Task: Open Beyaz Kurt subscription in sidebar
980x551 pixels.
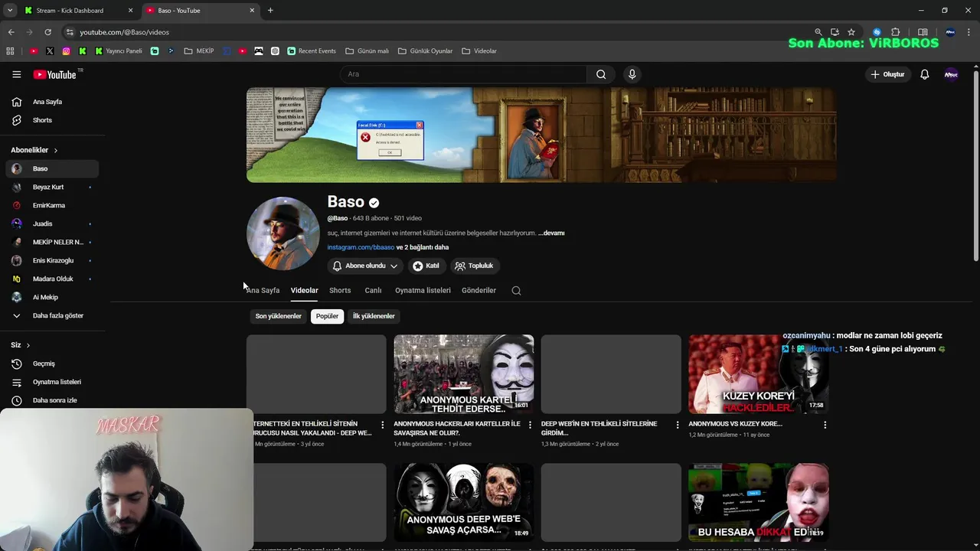Action: [x=52, y=187]
